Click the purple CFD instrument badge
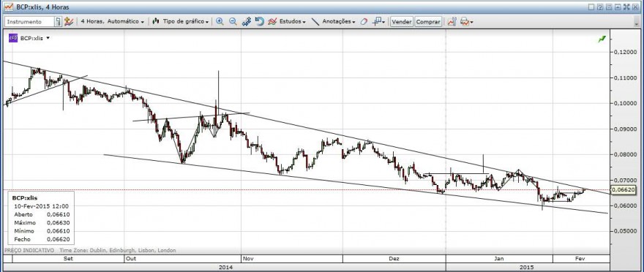 pos(13,38)
